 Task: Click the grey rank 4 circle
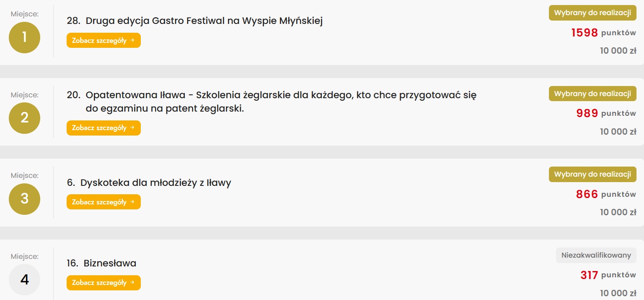(x=24, y=279)
